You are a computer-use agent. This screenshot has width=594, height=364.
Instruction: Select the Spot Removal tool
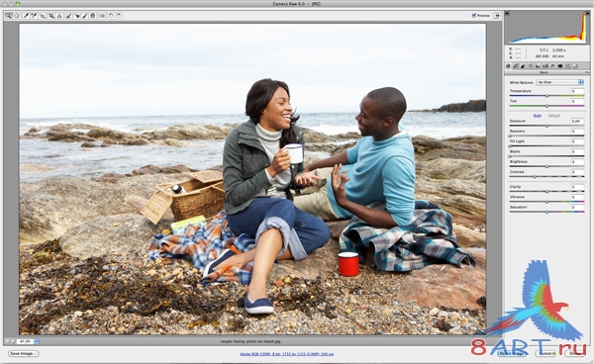pos(68,16)
